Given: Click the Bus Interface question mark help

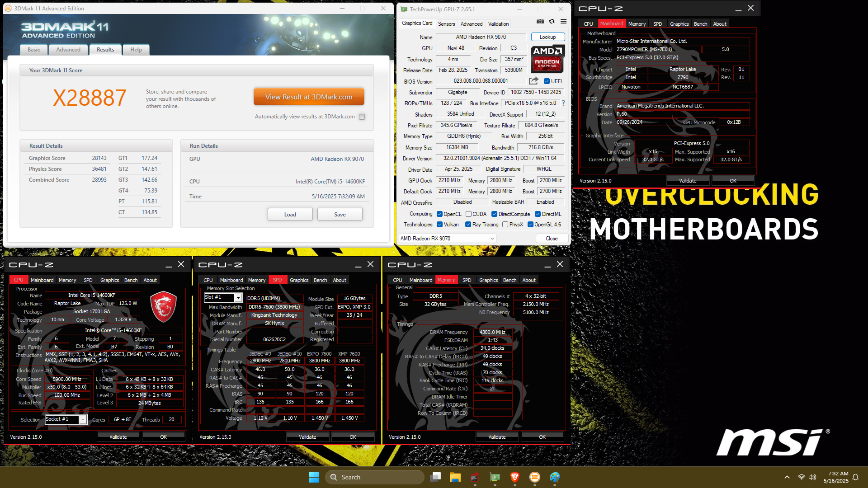Looking at the screenshot, I should tap(563, 103).
